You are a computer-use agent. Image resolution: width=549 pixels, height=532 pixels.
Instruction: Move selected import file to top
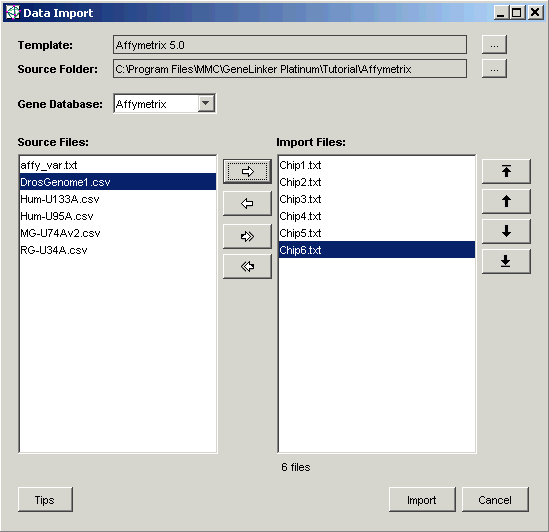[x=506, y=171]
